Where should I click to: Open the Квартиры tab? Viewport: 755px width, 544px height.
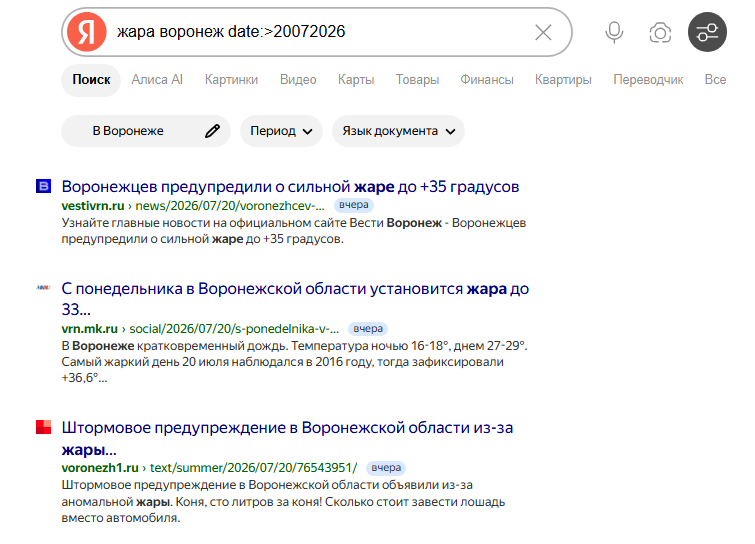pyautogui.click(x=563, y=80)
